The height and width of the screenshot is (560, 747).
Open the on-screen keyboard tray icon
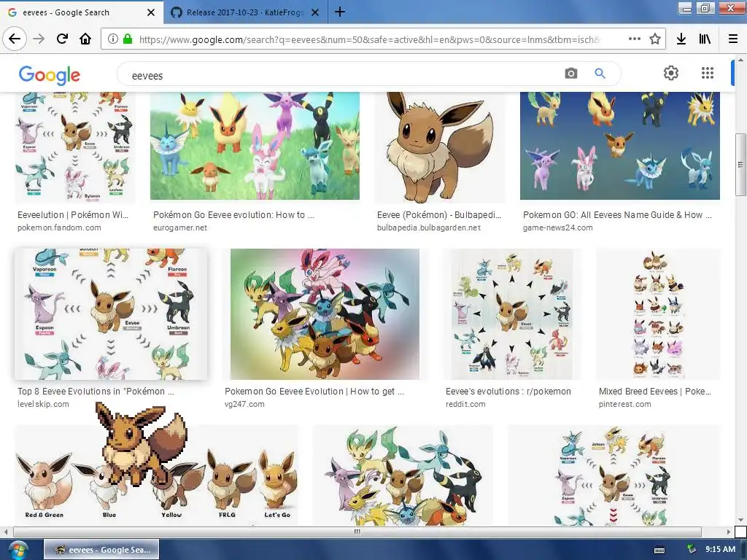pos(659,550)
